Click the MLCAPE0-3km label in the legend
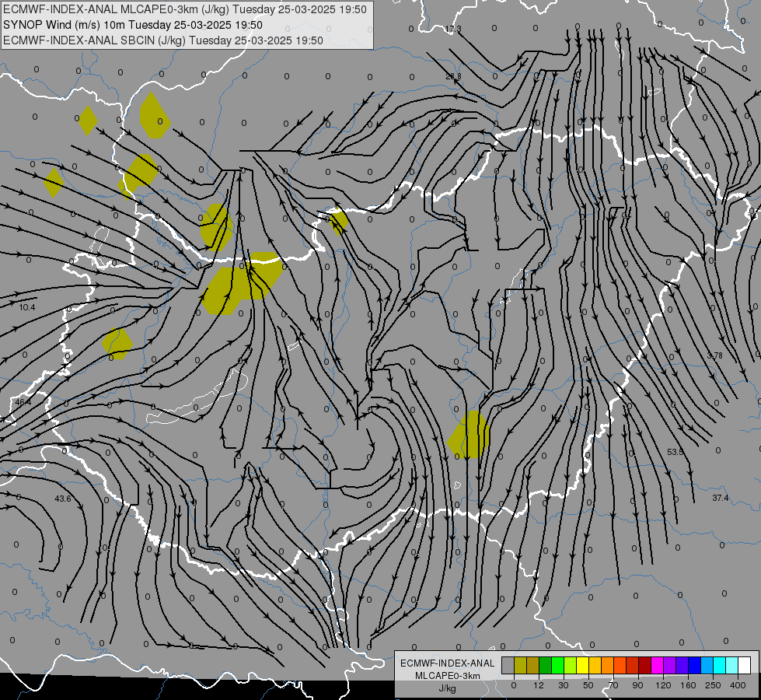The height and width of the screenshot is (700, 761). point(448,676)
